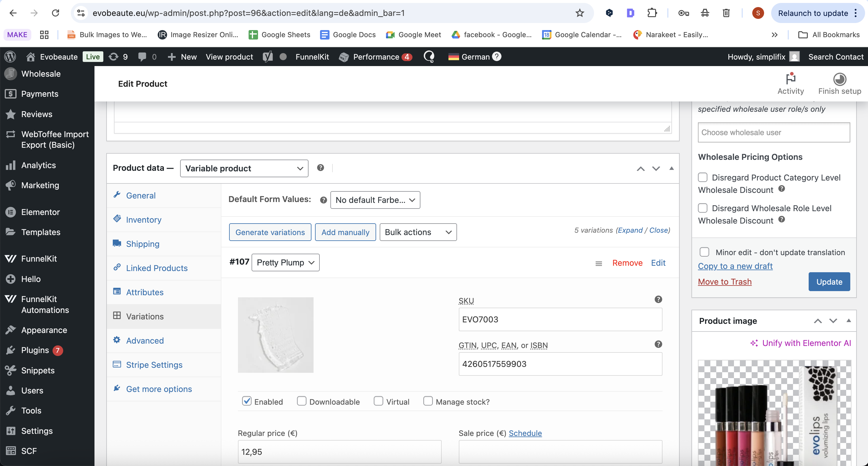Click the variation image thumbnail
The width and height of the screenshot is (868, 466).
(275, 335)
